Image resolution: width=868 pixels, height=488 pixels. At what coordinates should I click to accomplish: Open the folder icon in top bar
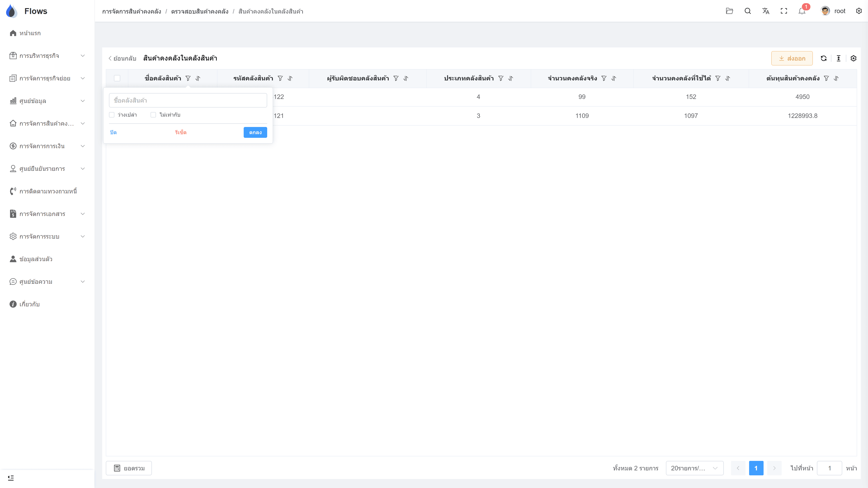click(729, 11)
